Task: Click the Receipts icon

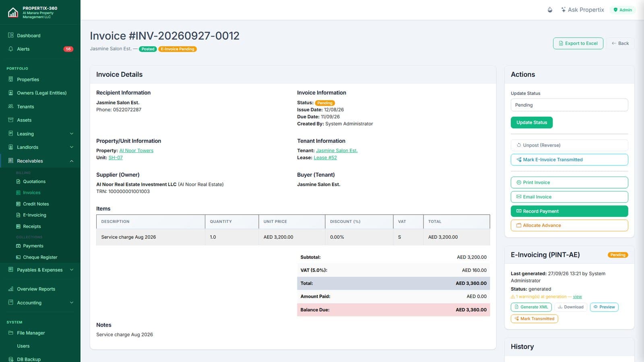Action: tap(18, 226)
